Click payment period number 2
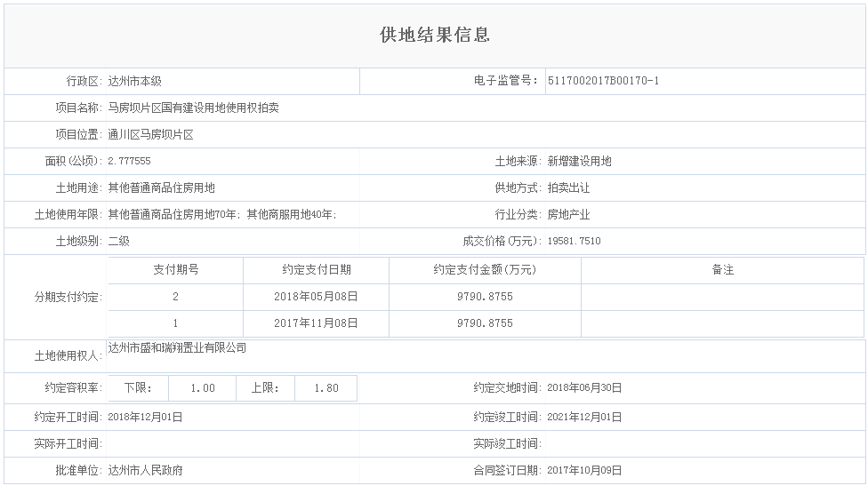This screenshot has height=486, width=868. [175, 297]
